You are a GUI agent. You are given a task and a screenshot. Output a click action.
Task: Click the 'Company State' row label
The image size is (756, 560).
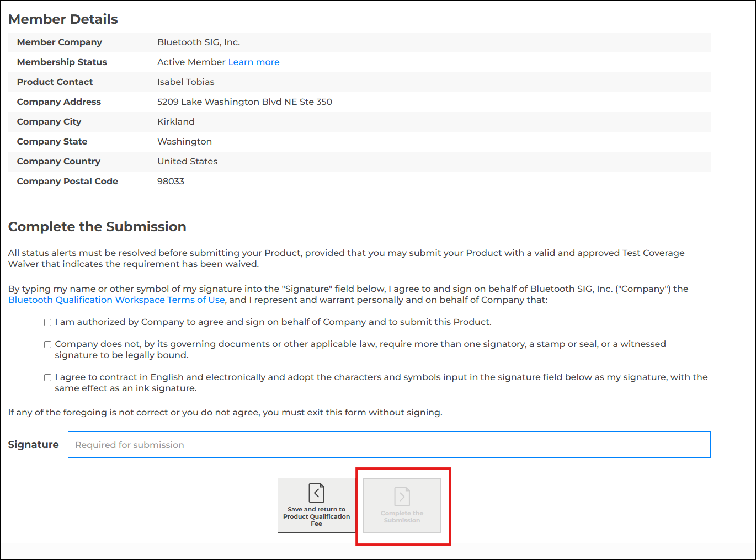click(52, 141)
